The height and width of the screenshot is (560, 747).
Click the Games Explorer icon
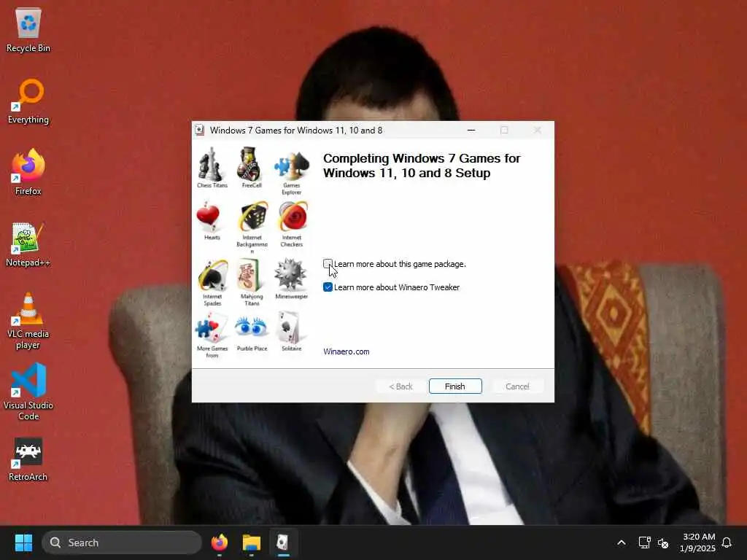coord(292,166)
